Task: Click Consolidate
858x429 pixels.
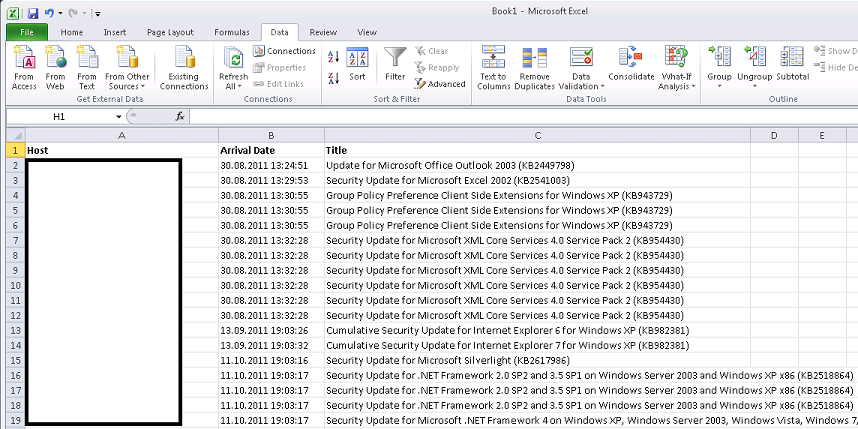Action: (x=631, y=65)
